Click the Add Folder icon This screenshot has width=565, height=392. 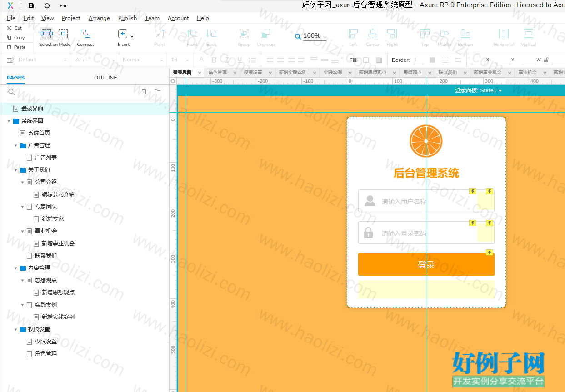(157, 92)
